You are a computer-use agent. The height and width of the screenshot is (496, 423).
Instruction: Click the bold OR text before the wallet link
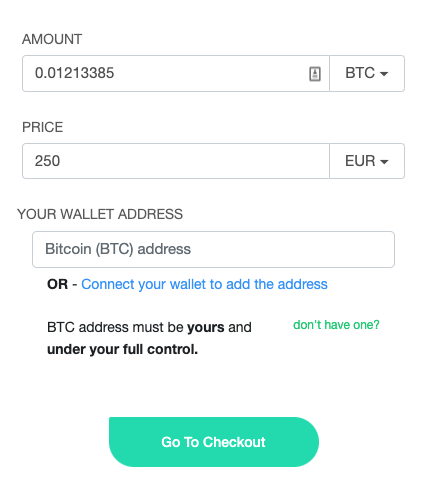point(57,284)
